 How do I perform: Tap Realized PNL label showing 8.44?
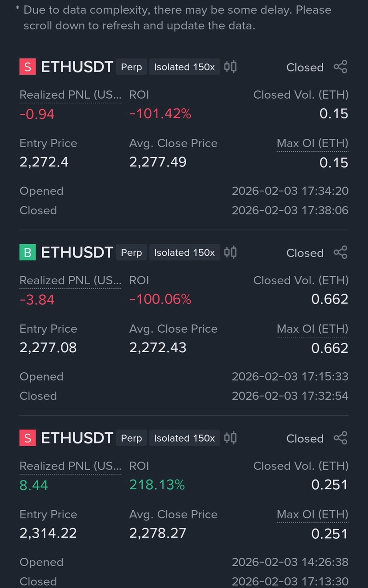point(70,466)
